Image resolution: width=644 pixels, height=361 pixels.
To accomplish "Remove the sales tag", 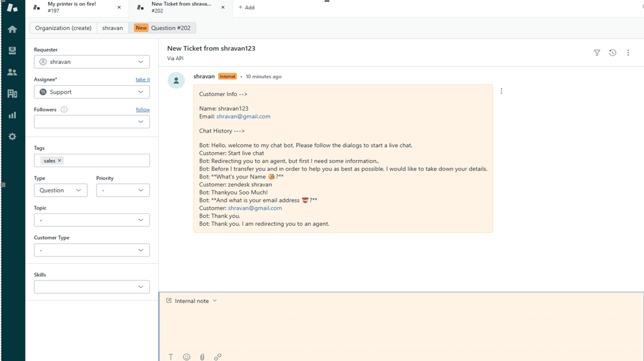I will tap(59, 161).
